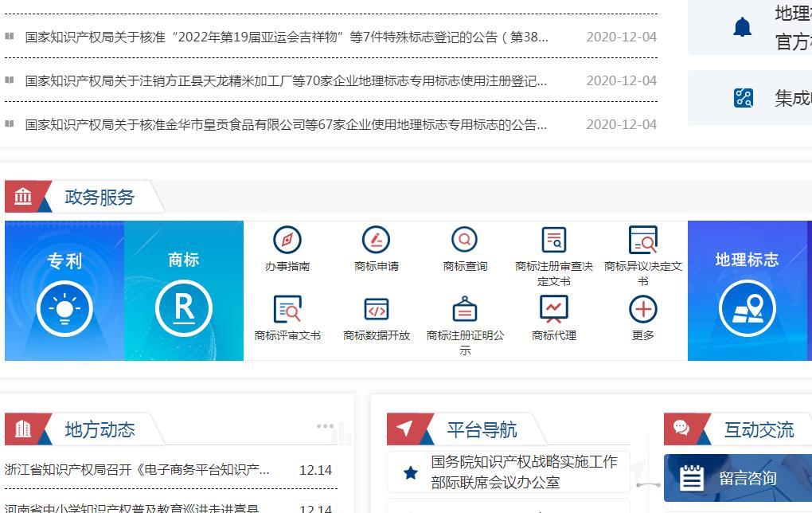Select the 商标代理 chart icon
Screen dimensions: 812x513
click(553, 307)
